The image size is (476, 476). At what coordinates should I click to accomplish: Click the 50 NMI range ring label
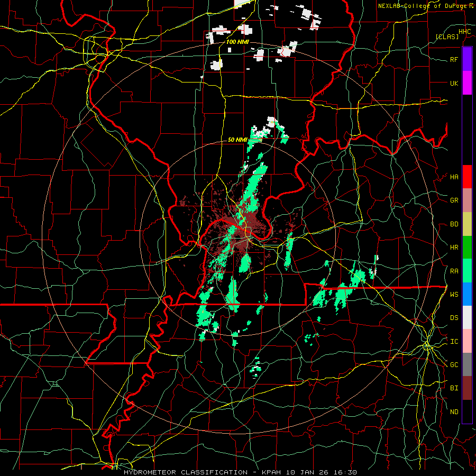click(237, 140)
